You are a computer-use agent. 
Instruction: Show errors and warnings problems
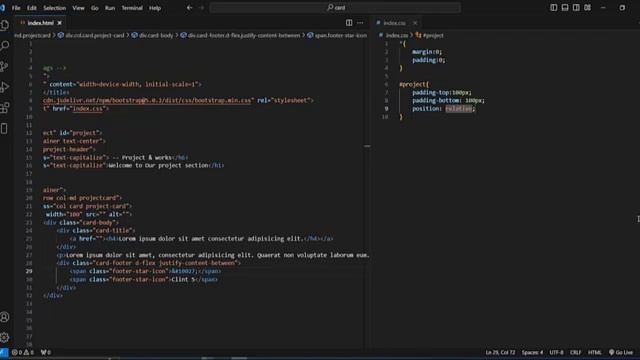coord(23,352)
